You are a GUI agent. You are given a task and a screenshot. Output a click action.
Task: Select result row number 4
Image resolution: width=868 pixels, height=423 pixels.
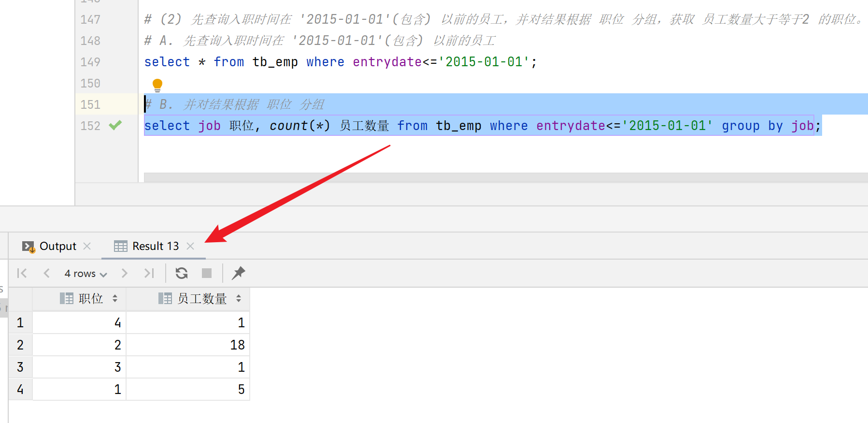[x=20, y=389]
